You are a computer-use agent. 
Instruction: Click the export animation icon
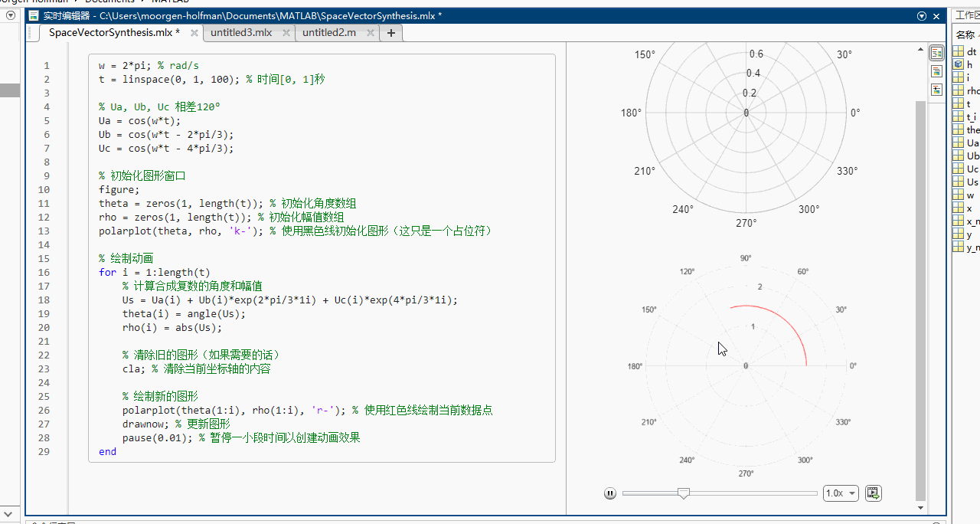873,493
